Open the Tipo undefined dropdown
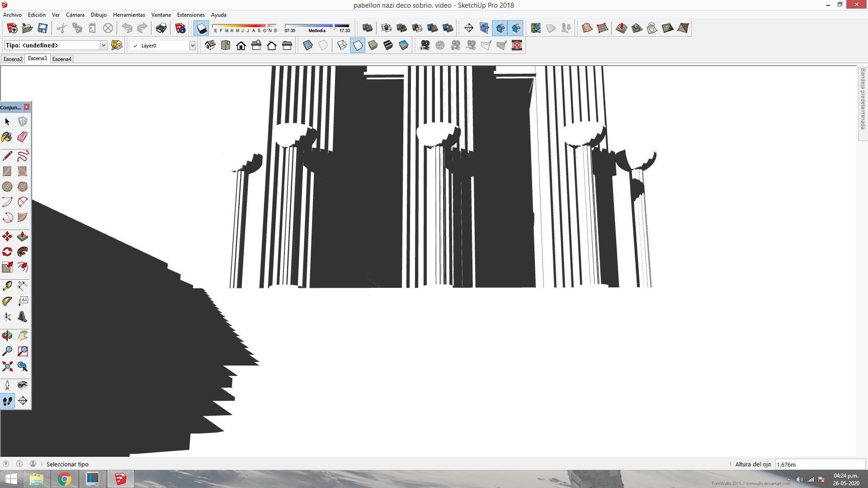Viewport: 868px width, 488px height. click(103, 45)
